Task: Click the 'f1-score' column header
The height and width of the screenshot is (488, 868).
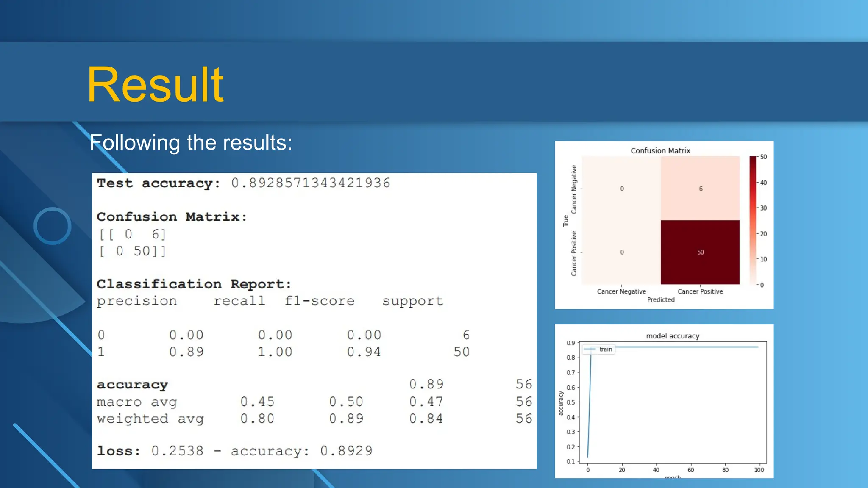Action: pos(320,301)
